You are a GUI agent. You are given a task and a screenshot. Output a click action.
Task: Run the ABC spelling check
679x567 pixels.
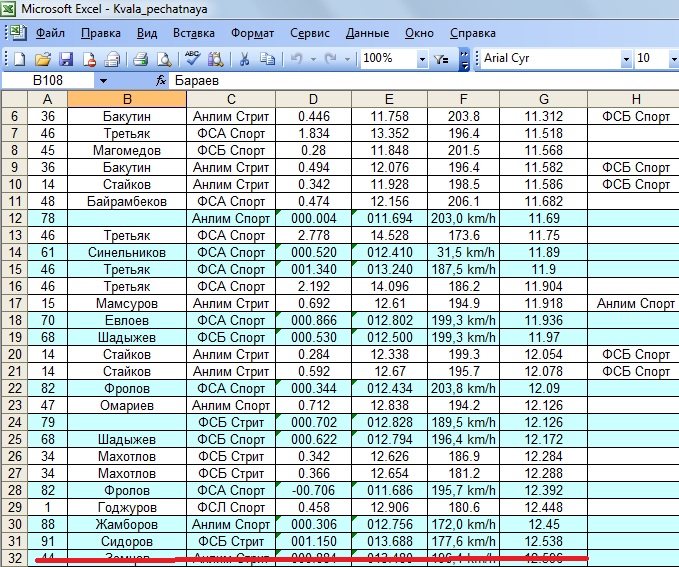tap(193, 59)
